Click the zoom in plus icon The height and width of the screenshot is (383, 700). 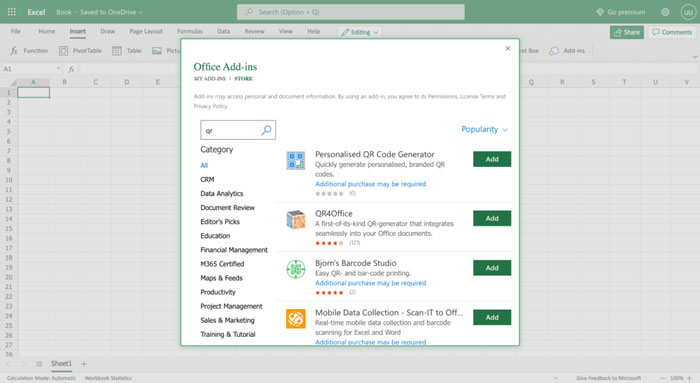tap(690, 378)
